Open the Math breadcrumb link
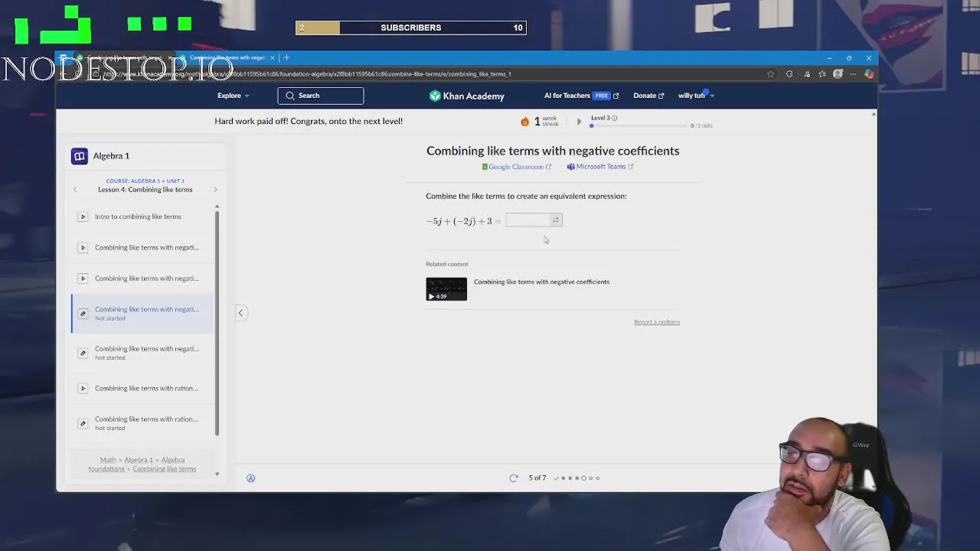The width and height of the screenshot is (980, 551). pos(108,460)
